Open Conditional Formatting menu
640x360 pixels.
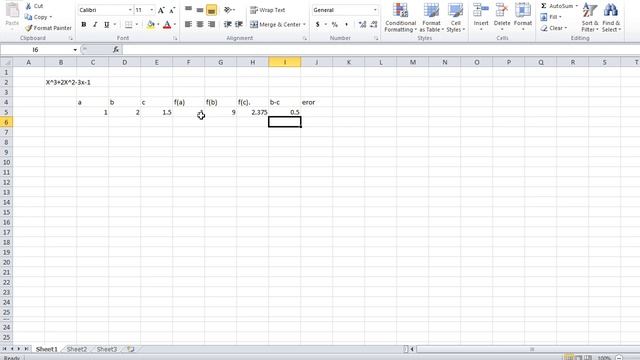point(400,18)
